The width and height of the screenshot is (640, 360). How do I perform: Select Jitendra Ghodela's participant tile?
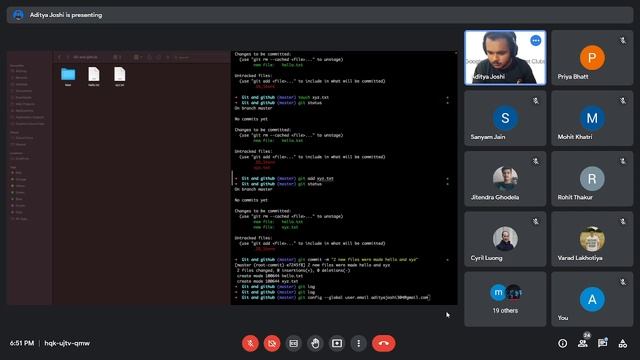(505, 178)
